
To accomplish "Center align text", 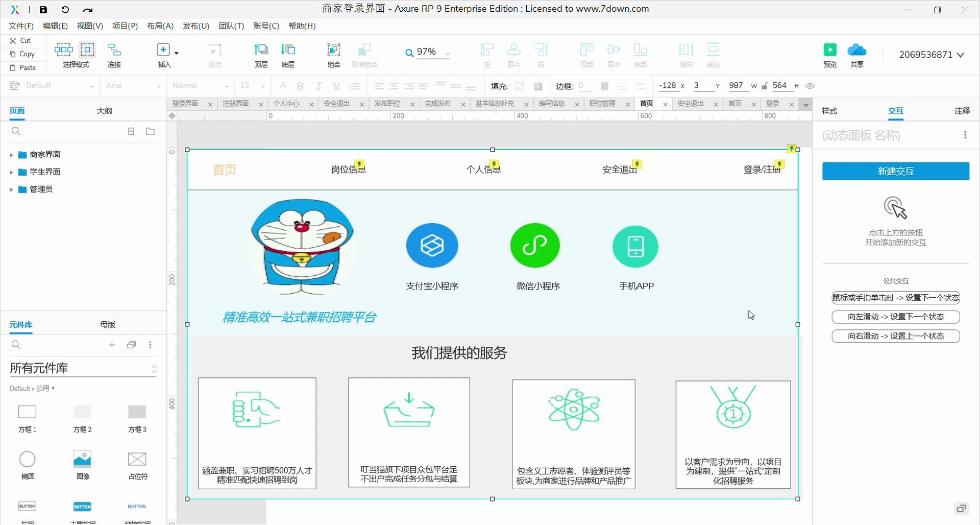I will pyautogui.click(x=394, y=86).
